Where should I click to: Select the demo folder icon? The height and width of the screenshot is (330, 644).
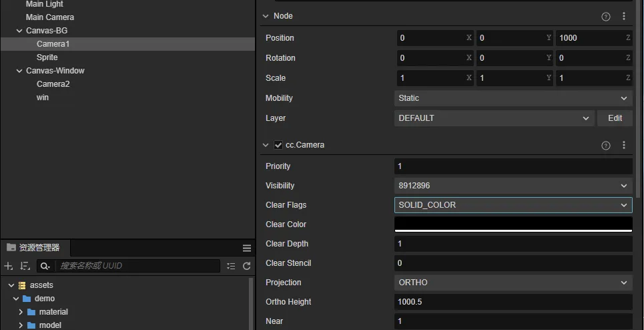pos(27,299)
